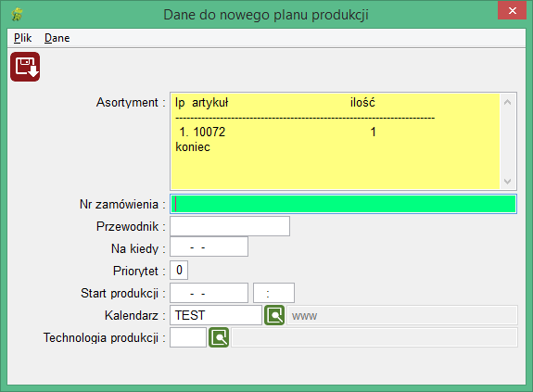Click the Start produkcji time field

click(x=274, y=293)
